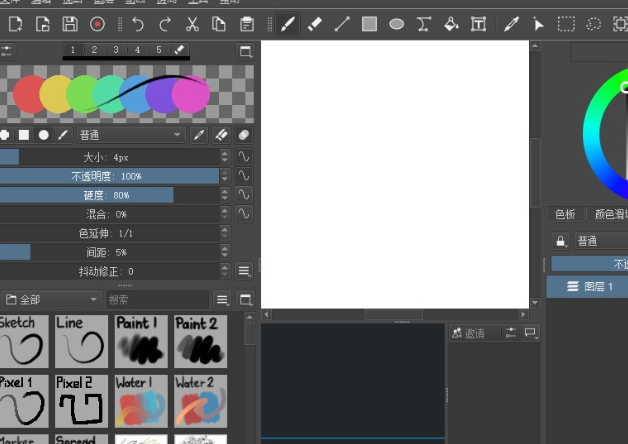Toggle direct paint mode pencil button

tap(199, 135)
